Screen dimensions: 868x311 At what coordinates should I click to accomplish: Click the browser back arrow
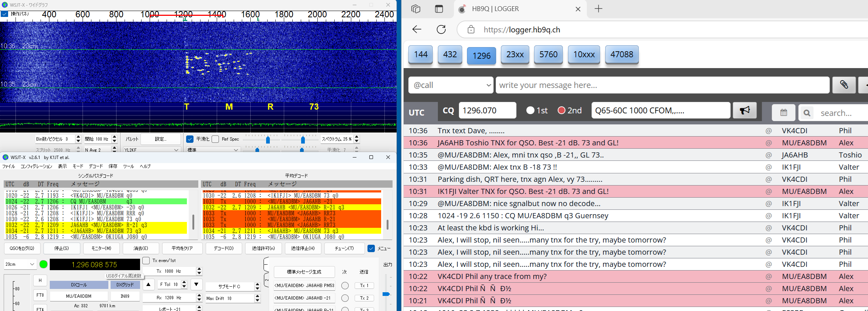pyautogui.click(x=417, y=29)
